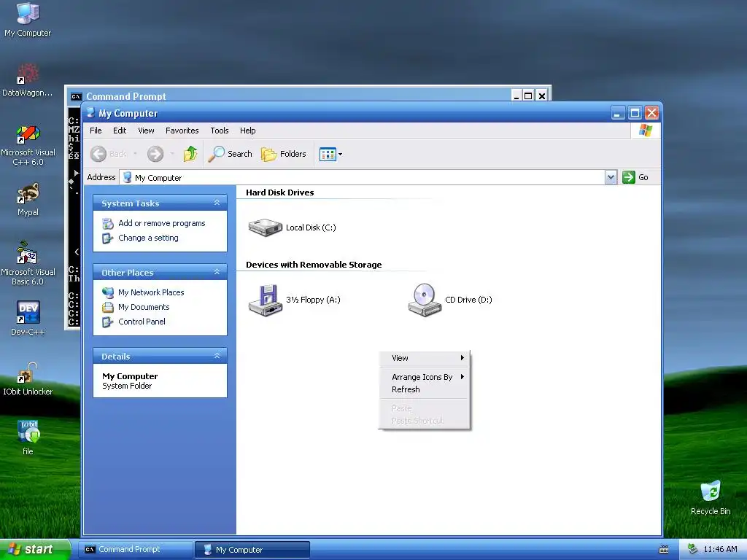The width and height of the screenshot is (747, 560).
Task: Select the desktop icon labeled file
Action: tap(28, 437)
